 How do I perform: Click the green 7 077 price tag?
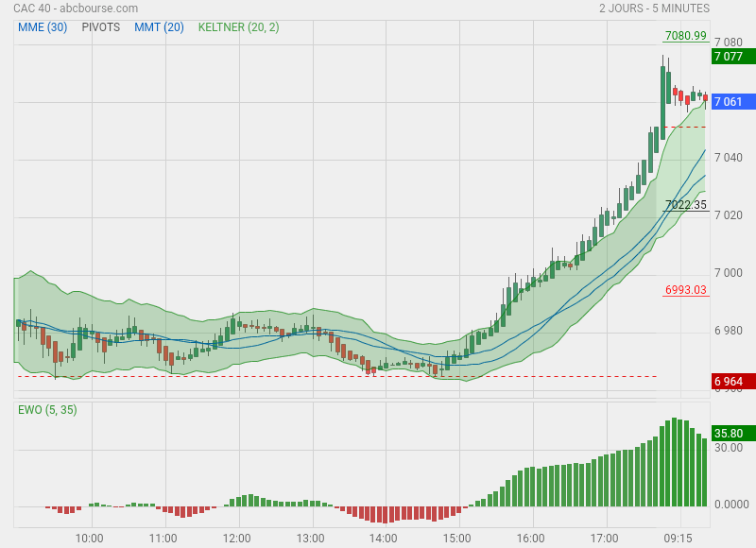point(733,57)
